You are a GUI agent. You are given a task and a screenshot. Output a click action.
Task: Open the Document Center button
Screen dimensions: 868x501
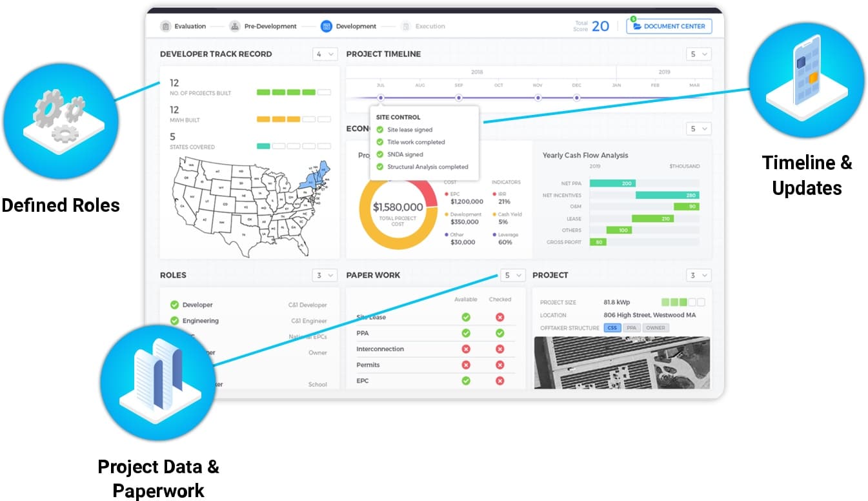point(669,26)
